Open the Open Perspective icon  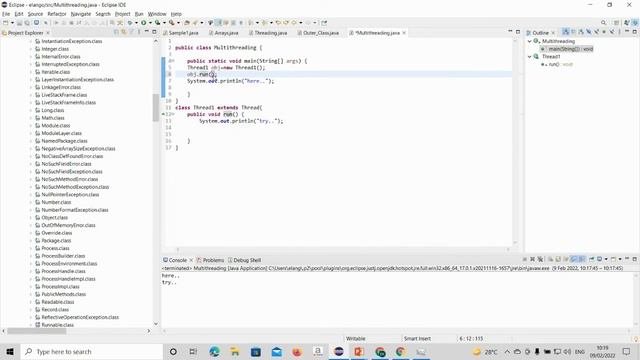[x=616, y=22]
